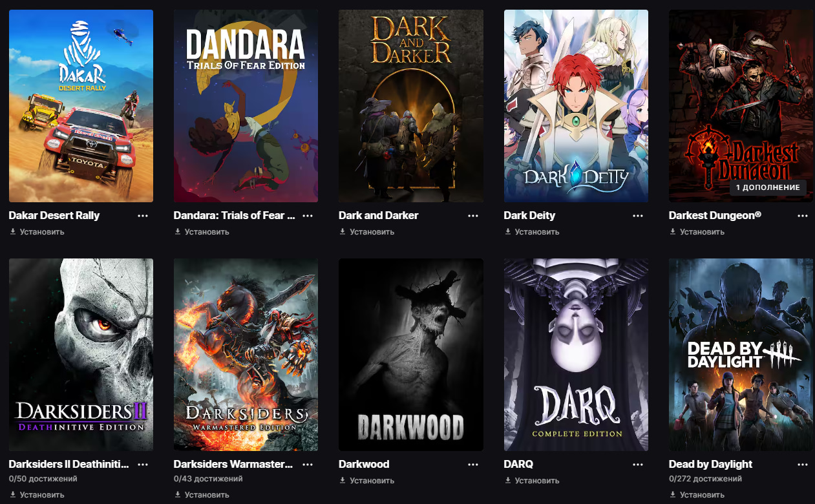Click the Darkest Dungeon 1 дополнение badge
This screenshot has width=815, height=504.
click(x=768, y=188)
